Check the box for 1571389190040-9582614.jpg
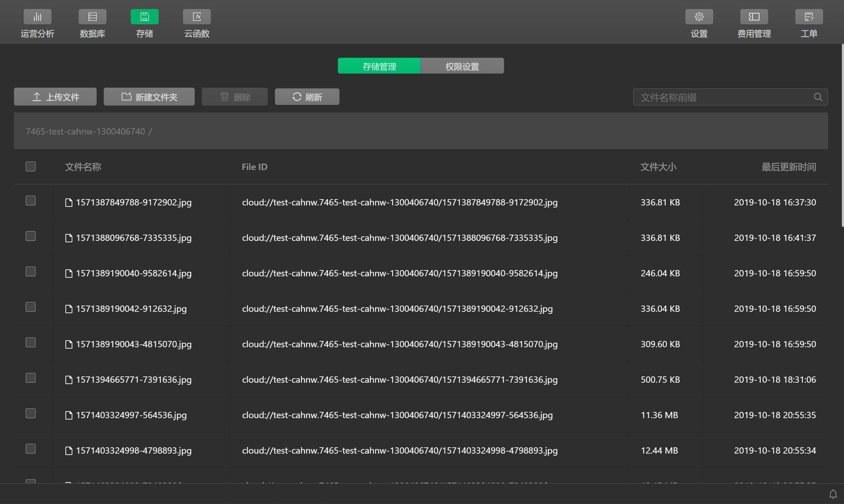The image size is (844, 504). click(x=31, y=271)
